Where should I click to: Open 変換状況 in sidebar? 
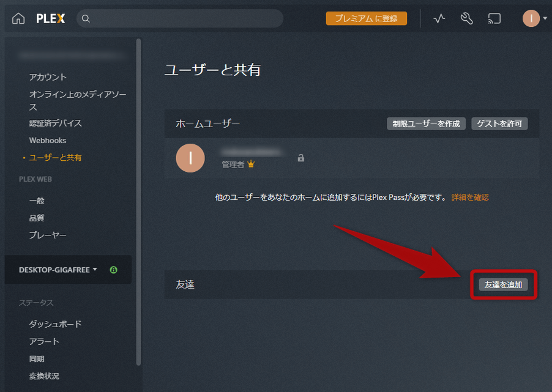pos(44,376)
